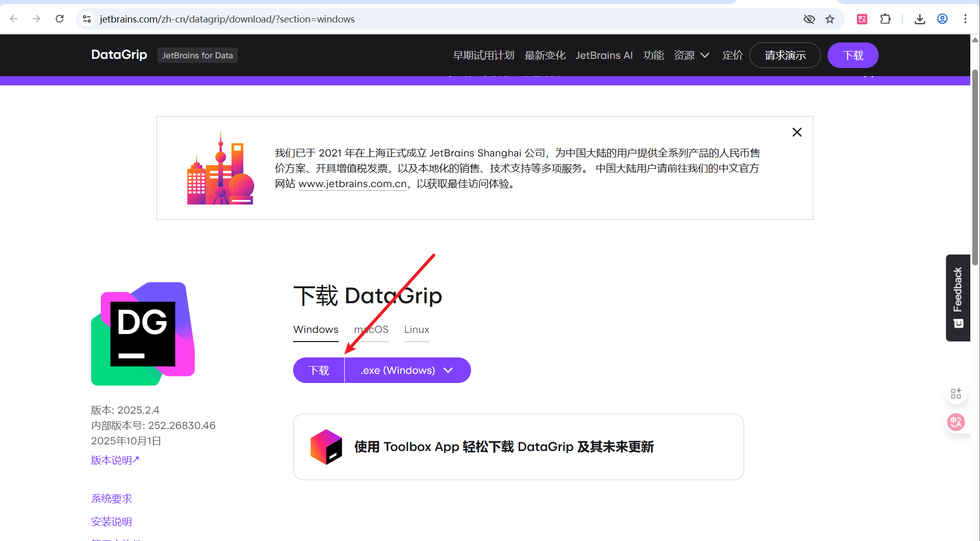The width and height of the screenshot is (980, 541).
Task: Open Chrome three-dot menu
Action: (965, 19)
